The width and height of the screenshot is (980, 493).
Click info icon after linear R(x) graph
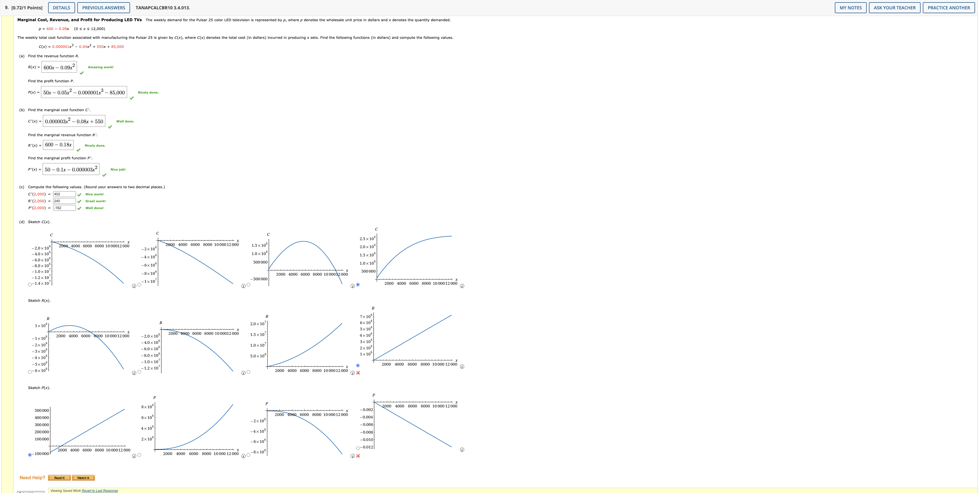tap(462, 367)
